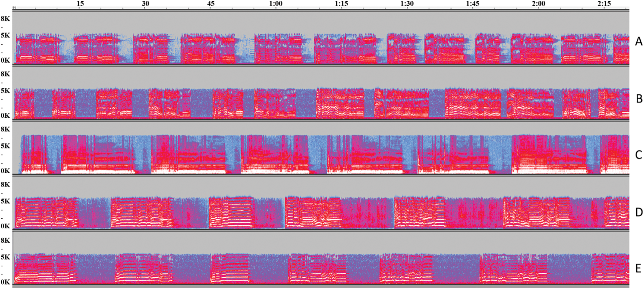Click the 30 second mark on the time ruler
Screen dimensions: 644x289
coord(145,4)
